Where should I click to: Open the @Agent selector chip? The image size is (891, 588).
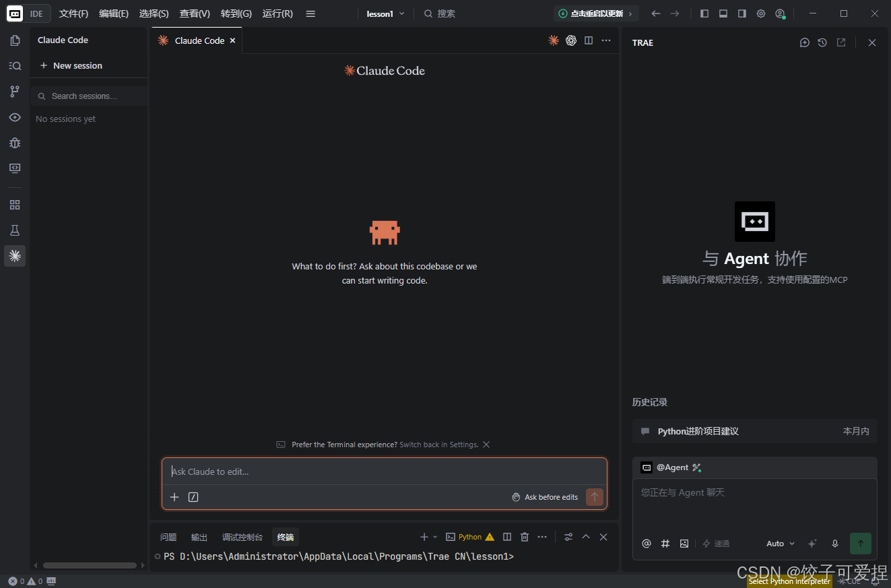[x=671, y=467]
